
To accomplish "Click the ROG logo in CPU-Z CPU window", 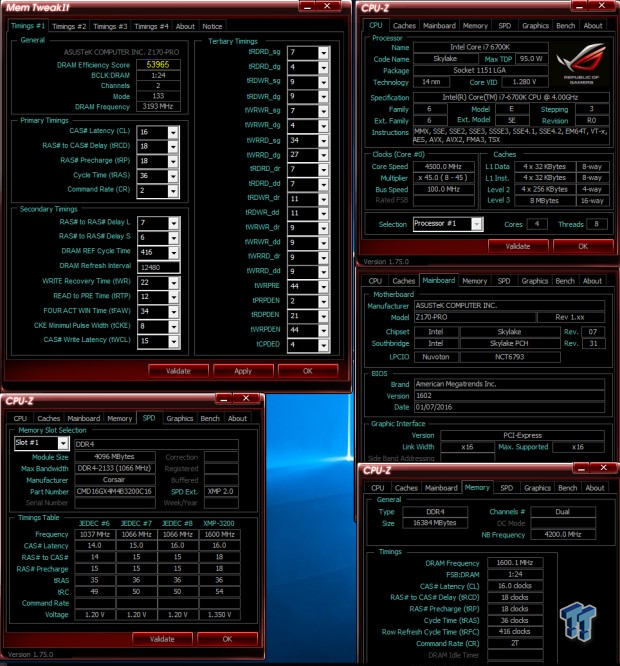I will [x=581, y=64].
